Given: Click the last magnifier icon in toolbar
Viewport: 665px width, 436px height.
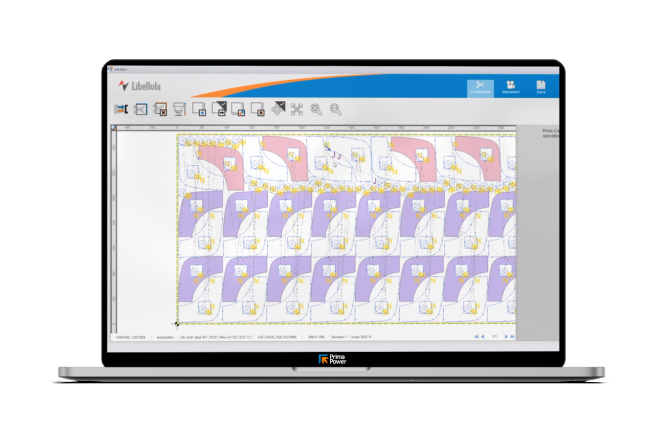Looking at the screenshot, I should [x=336, y=109].
